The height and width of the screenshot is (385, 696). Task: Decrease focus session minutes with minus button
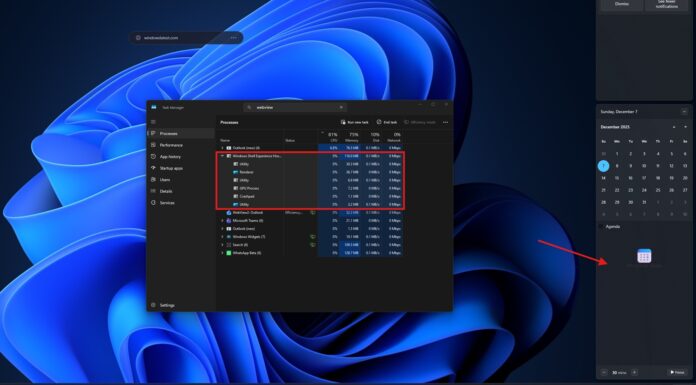coord(604,372)
